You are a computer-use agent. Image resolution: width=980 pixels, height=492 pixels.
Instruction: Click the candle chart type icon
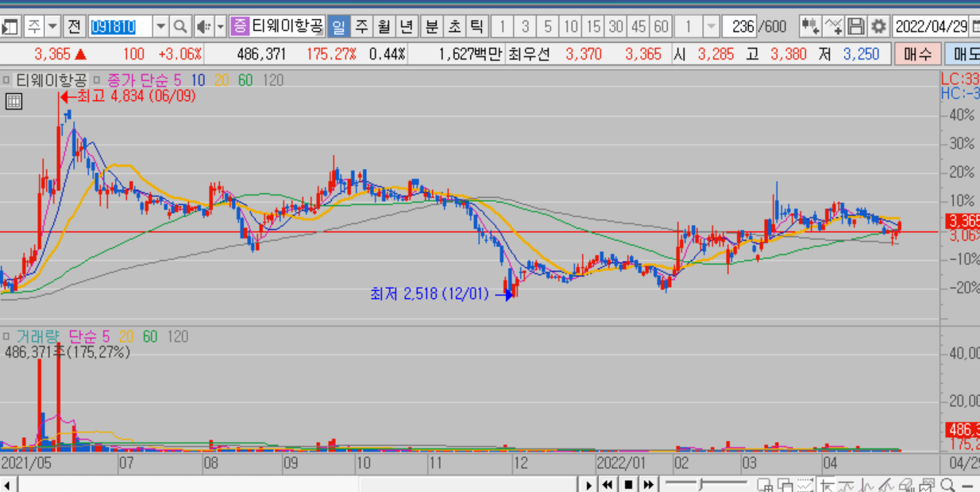click(x=809, y=26)
